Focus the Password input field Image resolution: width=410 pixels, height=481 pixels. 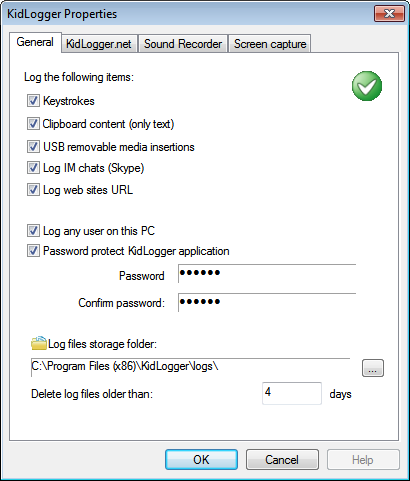coord(267,273)
